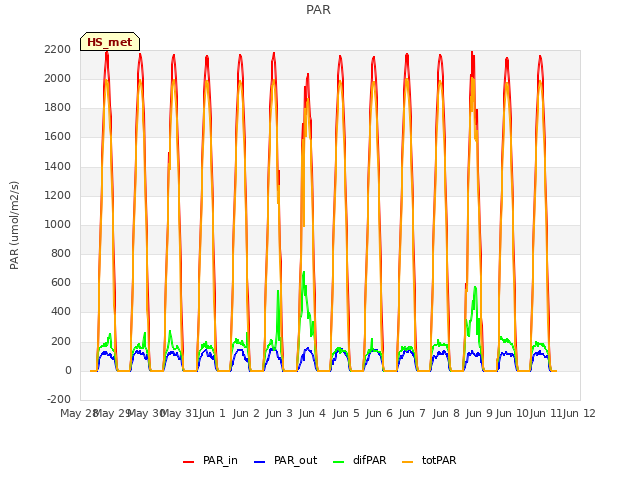Click the green difPAR legend swatch
This screenshot has width=640, height=480.
coord(339,462)
